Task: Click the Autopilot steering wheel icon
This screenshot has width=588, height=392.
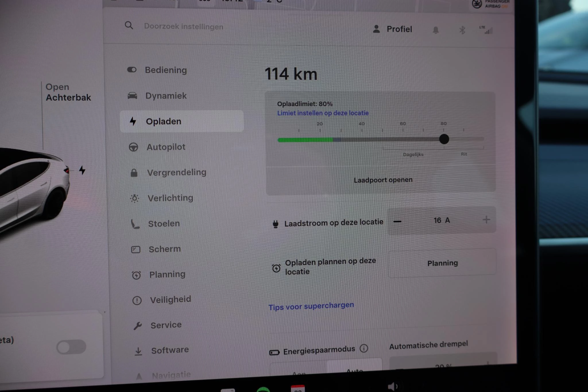Action: 134,148
